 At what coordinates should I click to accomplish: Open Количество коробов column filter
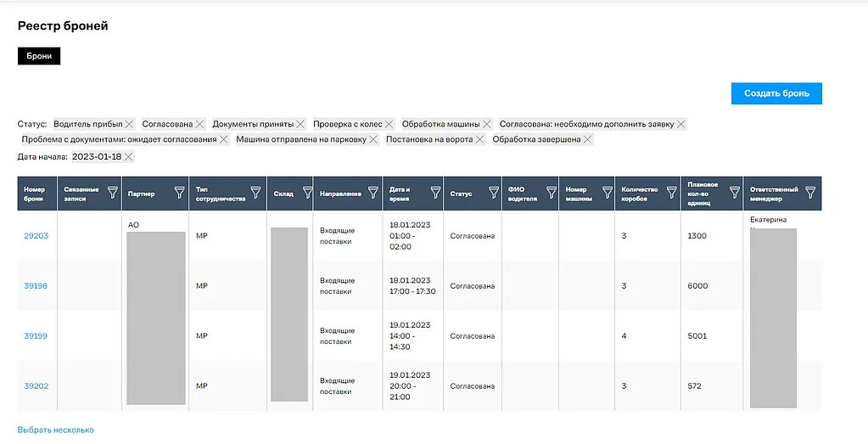(671, 194)
